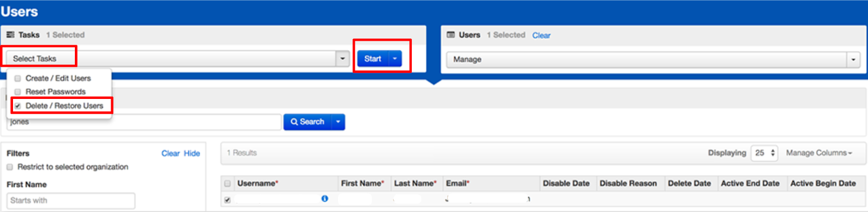Image resolution: width=868 pixels, height=212 pixels.
Task: Click the Search button
Action: [x=307, y=122]
